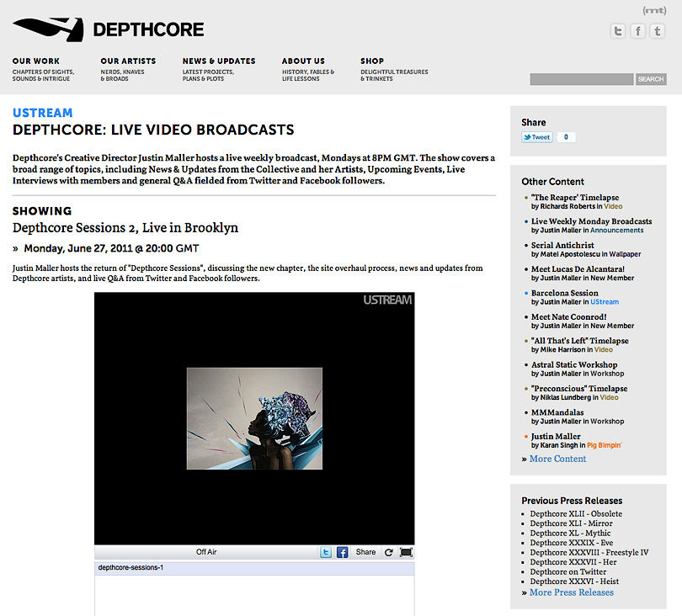This screenshot has height=616, width=682.
Task: Click the Ustream watermark in player
Action: coord(387,300)
